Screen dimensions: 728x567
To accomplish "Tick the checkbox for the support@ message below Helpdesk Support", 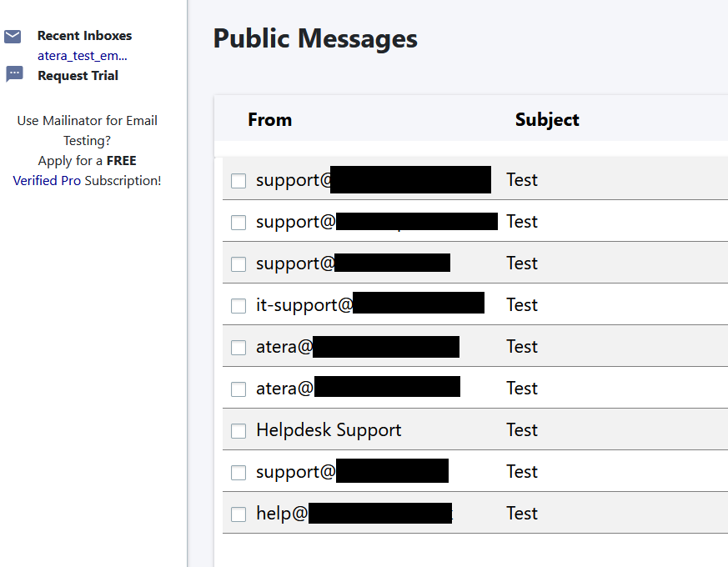I will pyautogui.click(x=238, y=473).
